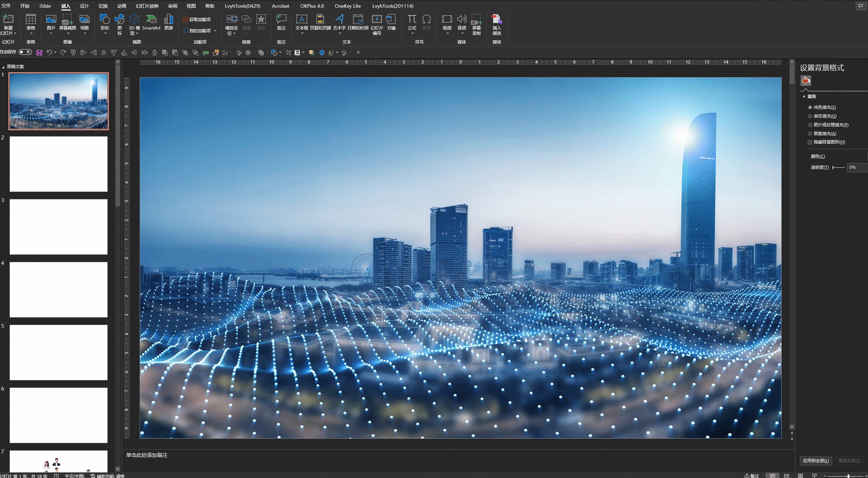Open the SmartArt insert tool
The width and height of the screenshot is (868, 478).
tap(151, 20)
